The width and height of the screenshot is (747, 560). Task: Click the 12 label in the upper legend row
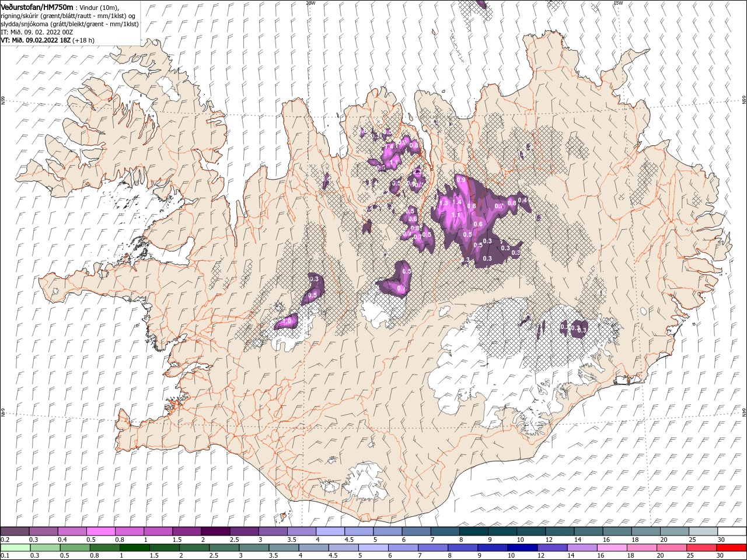click(x=549, y=540)
